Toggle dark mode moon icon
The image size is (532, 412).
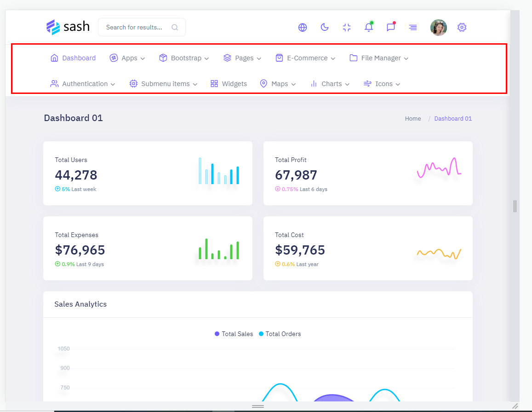[x=325, y=28]
